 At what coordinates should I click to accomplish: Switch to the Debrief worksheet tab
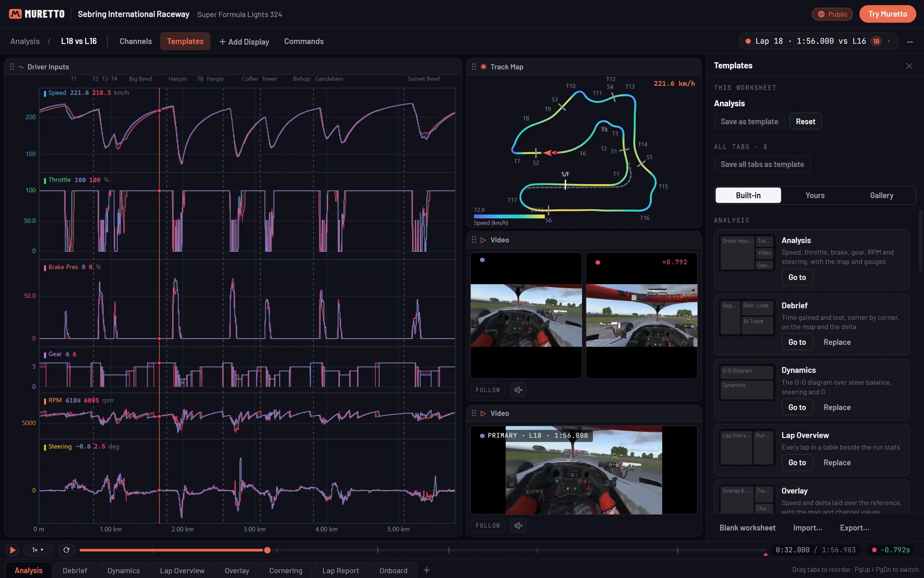pyautogui.click(x=75, y=570)
